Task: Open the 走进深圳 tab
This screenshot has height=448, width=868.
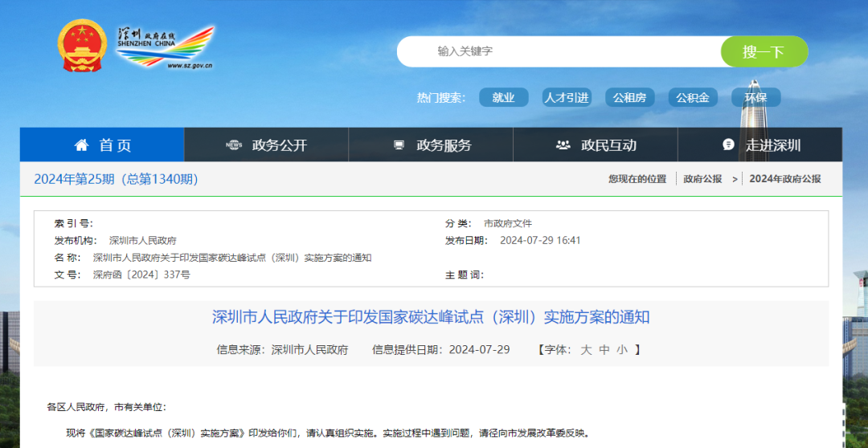Action: [760, 145]
